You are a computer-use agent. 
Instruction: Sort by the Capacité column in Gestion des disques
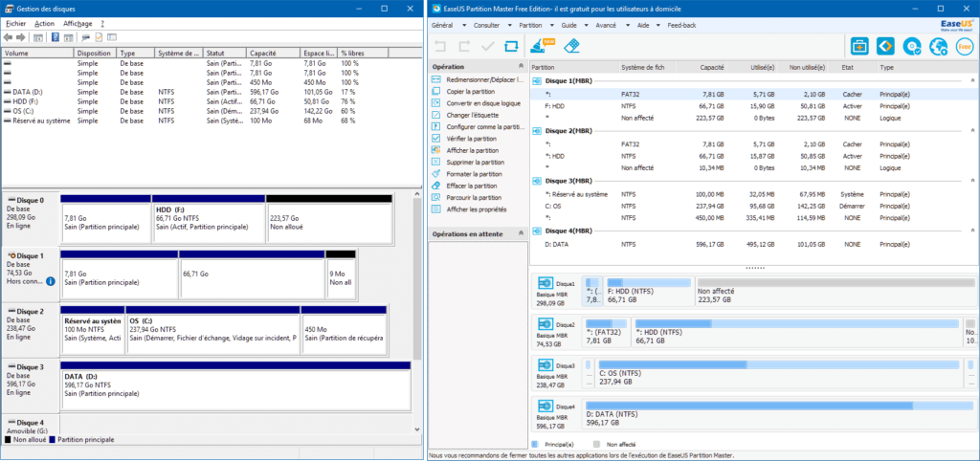(274, 54)
